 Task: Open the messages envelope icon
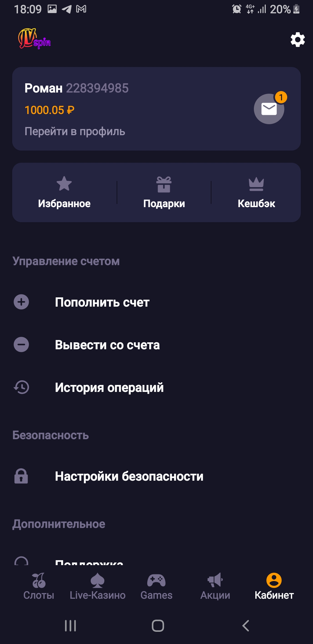tap(269, 109)
